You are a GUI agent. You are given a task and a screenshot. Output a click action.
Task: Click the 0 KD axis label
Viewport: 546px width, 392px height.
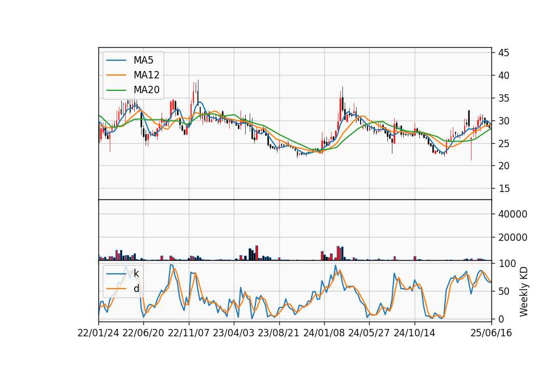coord(500,319)
